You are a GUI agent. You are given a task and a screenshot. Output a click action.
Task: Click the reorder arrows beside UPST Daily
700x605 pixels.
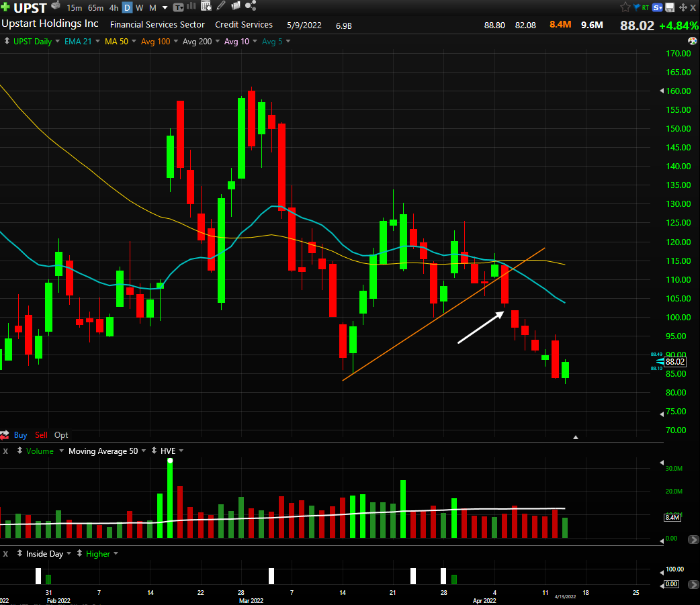point(7,41)
